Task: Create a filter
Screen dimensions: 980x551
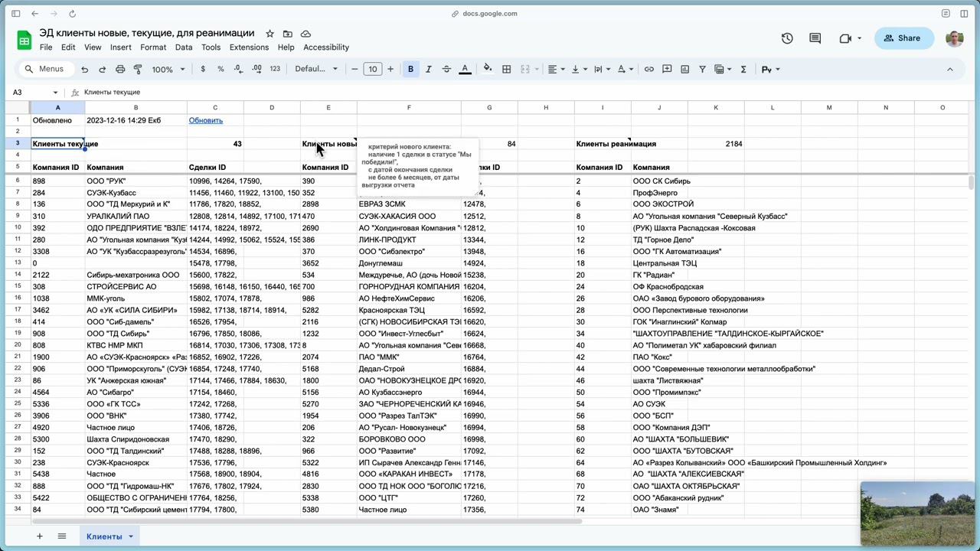Action: point(702,69)
